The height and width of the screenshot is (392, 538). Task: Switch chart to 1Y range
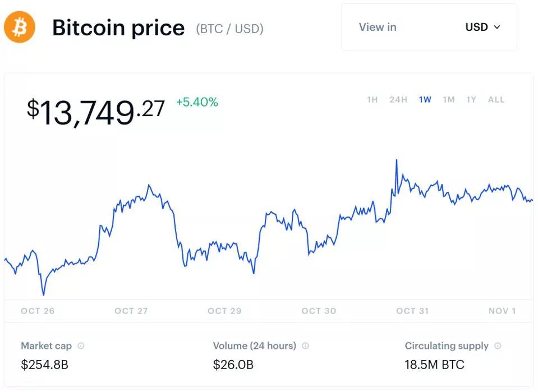click(x=471, y=100)
